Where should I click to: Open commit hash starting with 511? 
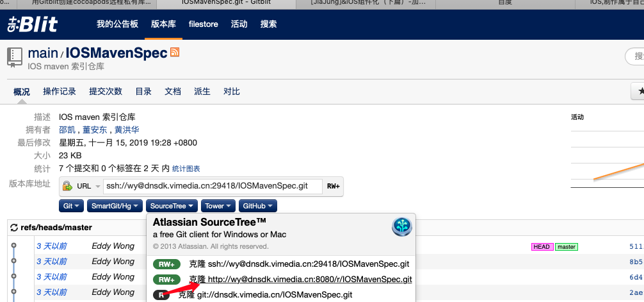[636, 247]
